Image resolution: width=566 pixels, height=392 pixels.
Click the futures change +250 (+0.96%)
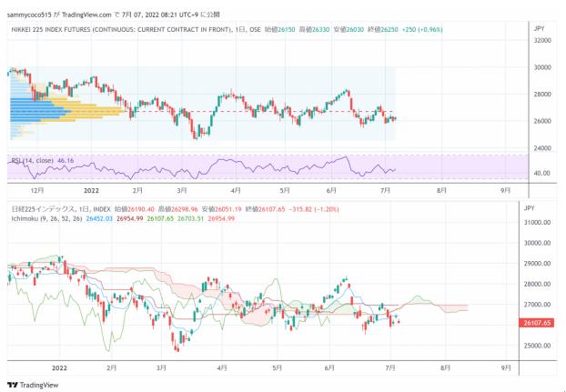tap(422, 30)
